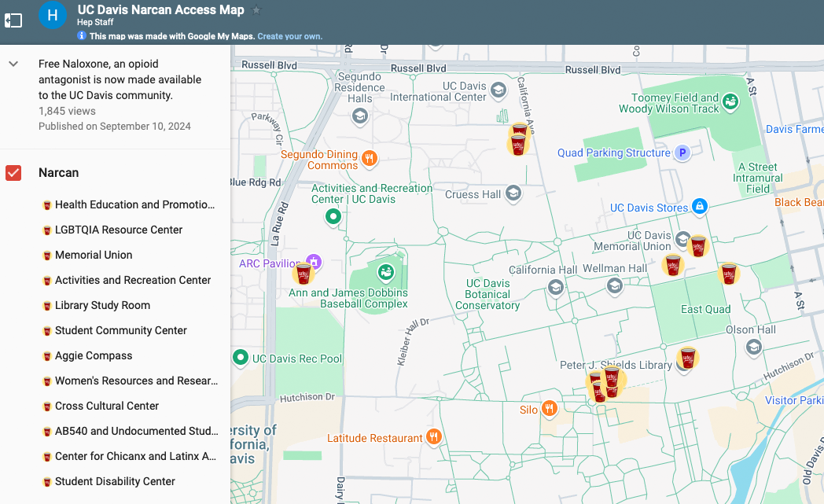The height and width of the screenshot is (504, 824).
Task: Click the UC Davis Botanical Conservatory label
Action: tap(487, 294)
